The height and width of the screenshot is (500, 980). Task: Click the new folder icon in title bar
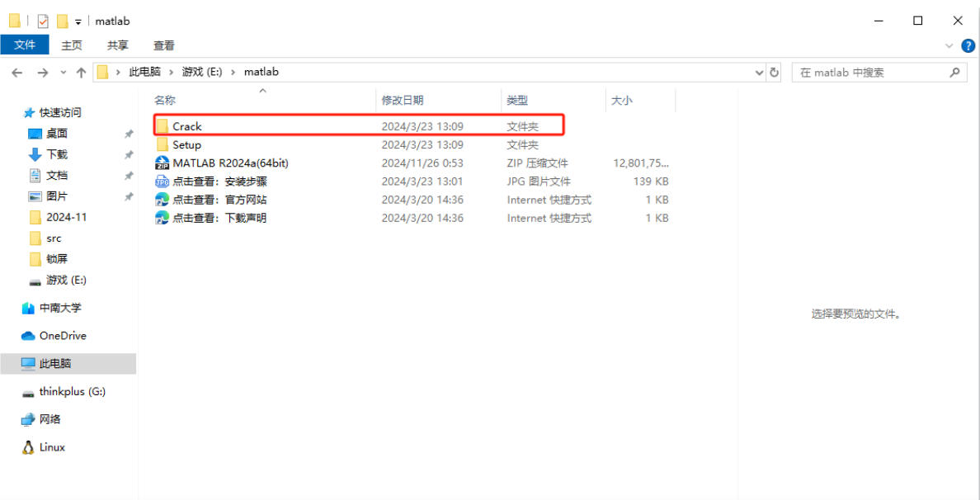(x=62, y=21)
